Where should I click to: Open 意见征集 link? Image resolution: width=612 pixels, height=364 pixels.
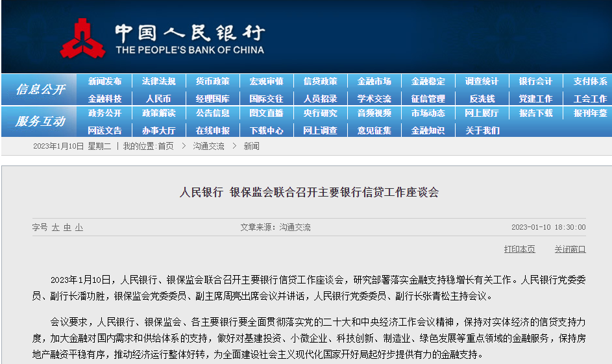click(x=374, y=130)
